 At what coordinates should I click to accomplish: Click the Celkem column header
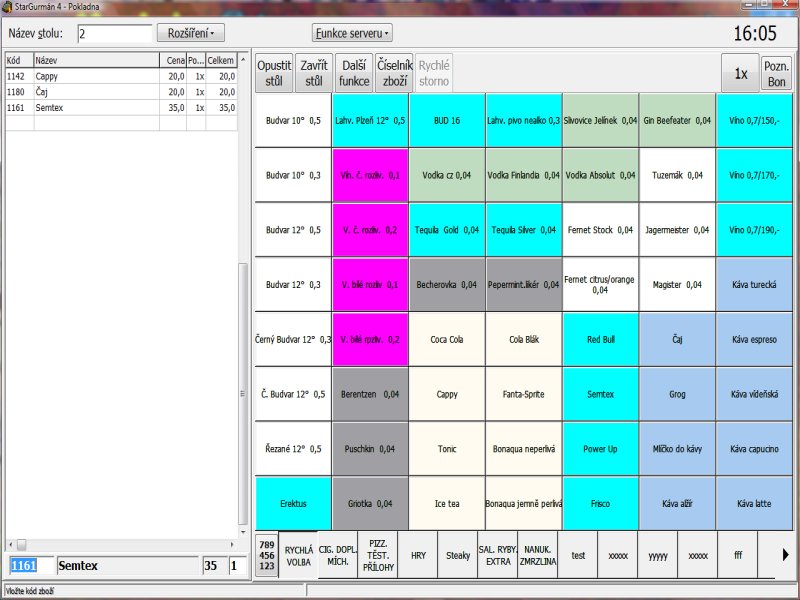pos(221,60)
